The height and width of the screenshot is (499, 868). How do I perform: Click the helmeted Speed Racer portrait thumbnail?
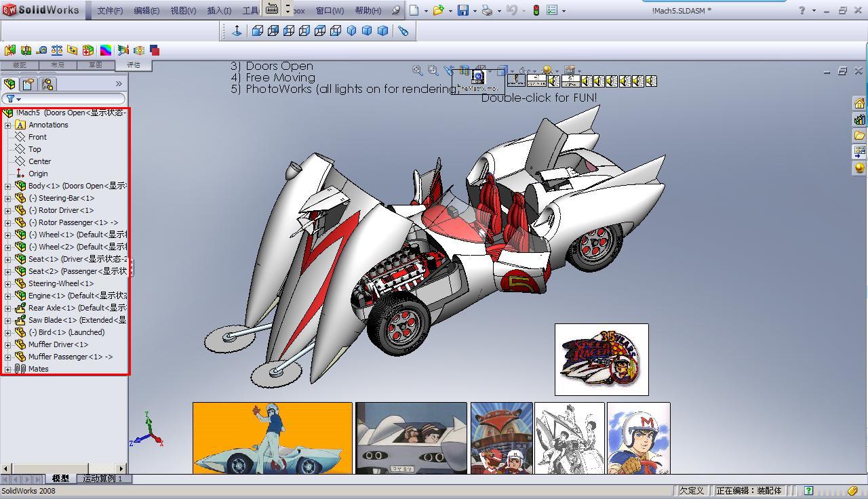(638, 438)
